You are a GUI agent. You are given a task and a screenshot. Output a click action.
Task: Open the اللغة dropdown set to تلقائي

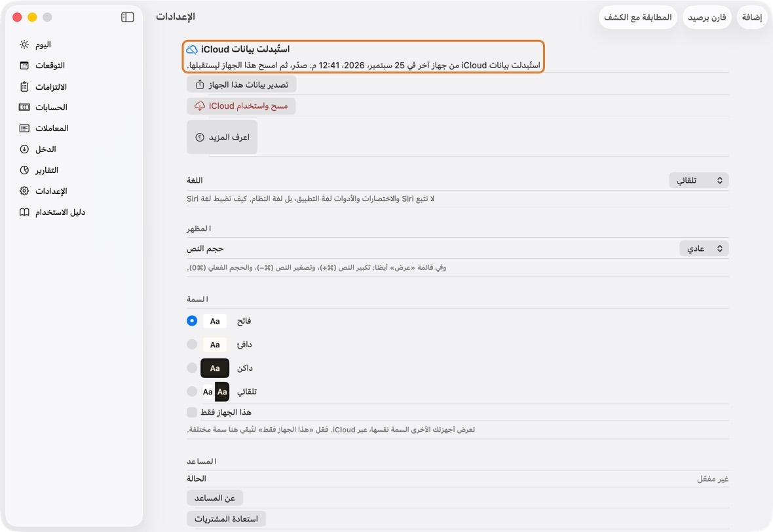click(x=699, y=180)
